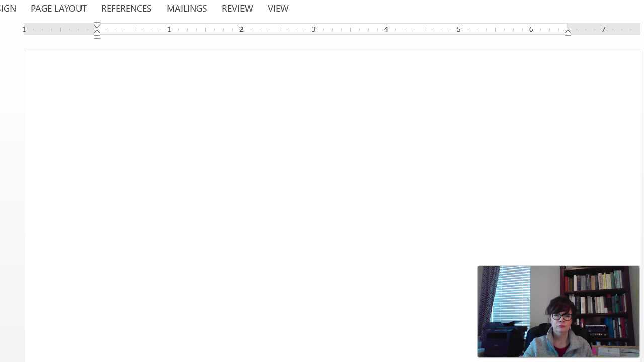Click the Left Indent box below the markers

97,36
